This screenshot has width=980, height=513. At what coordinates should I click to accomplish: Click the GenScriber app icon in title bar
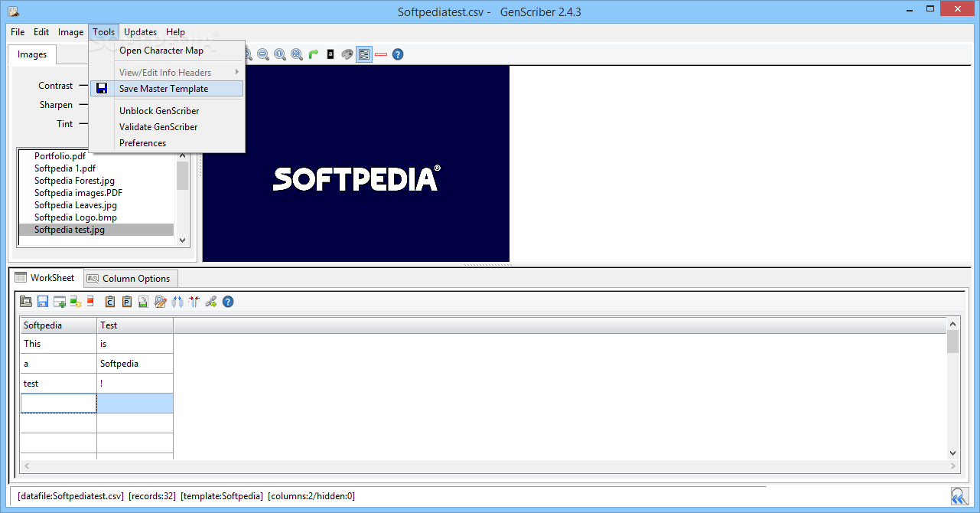[x=13, y=11]
